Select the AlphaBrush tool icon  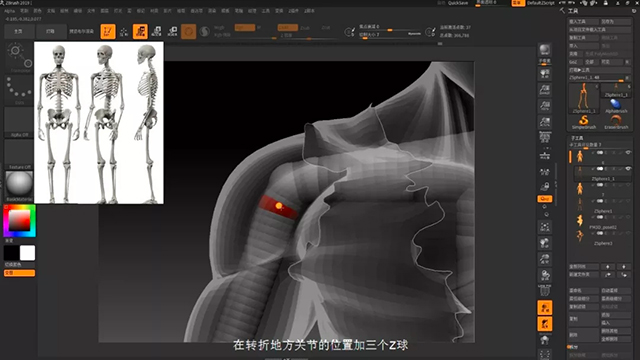616,106
